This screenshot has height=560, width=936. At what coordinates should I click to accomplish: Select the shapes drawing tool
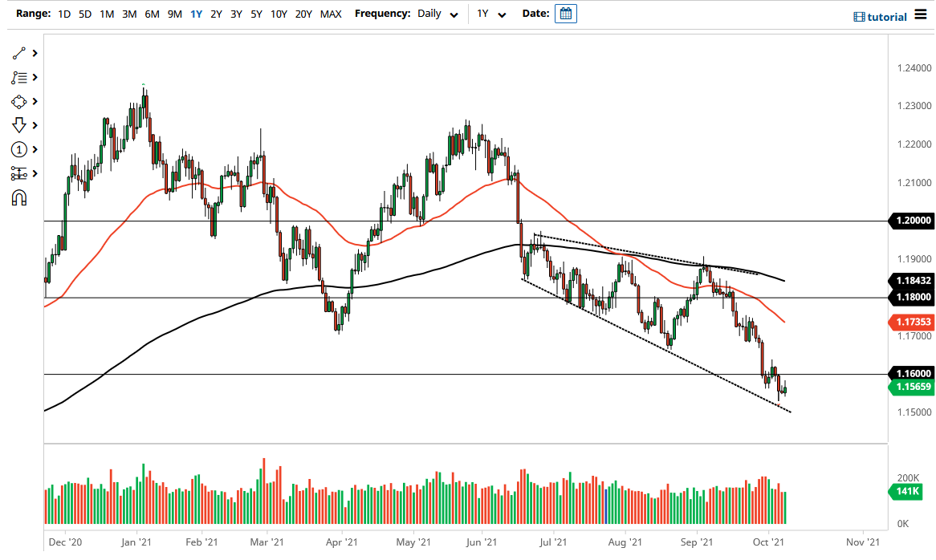click(x=18, y=102)
